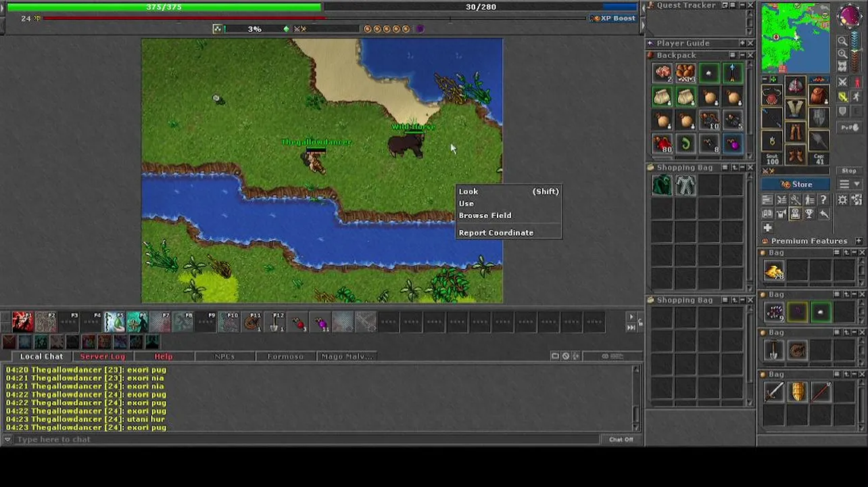Expand the Premium Features panel
Viewport: 868px width, 487px height.
point(859,241)
